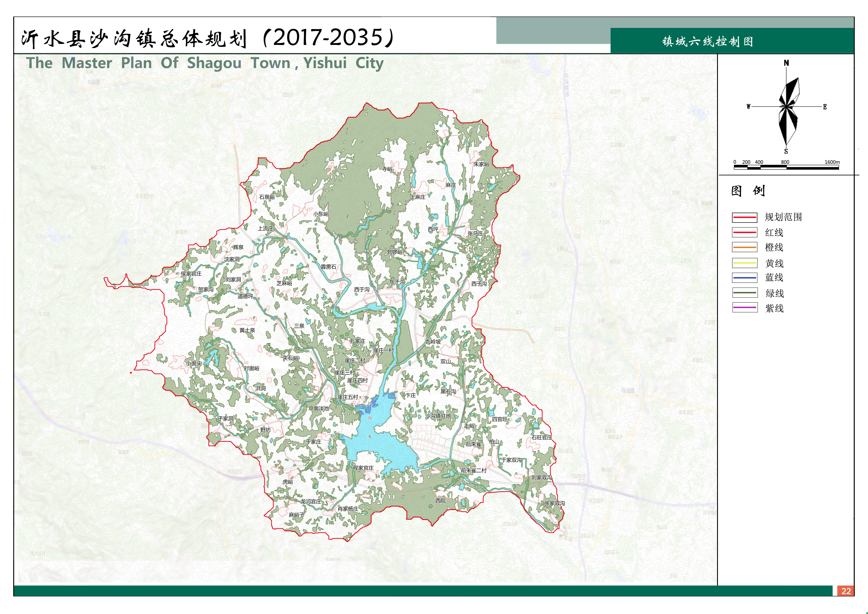The width and height of the screenshot is (868, 614).
Task: Click the 红线 legend line swatch
Action: [744, 232]
